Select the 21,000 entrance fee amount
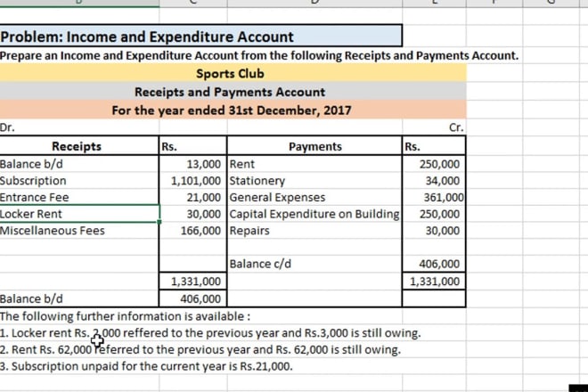 point(193,197)
